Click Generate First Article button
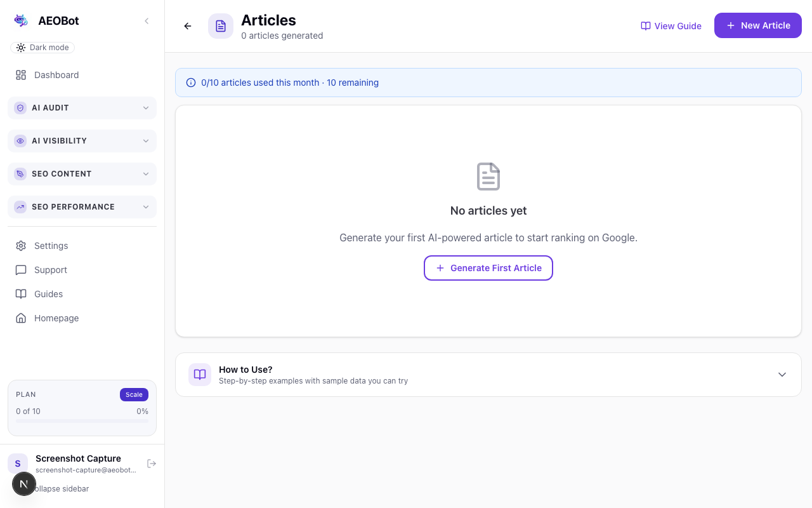The height and width of the screenshot is (508, 812). [x=488, y=268]
